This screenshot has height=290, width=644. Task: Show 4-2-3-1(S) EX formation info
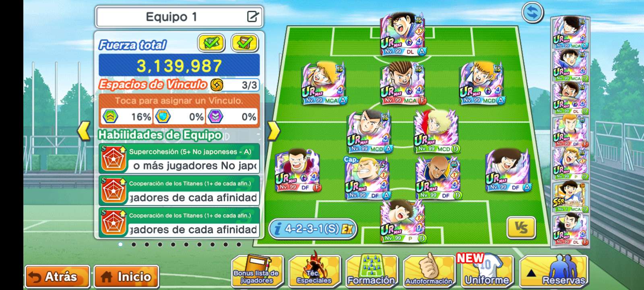pos(313,229)
